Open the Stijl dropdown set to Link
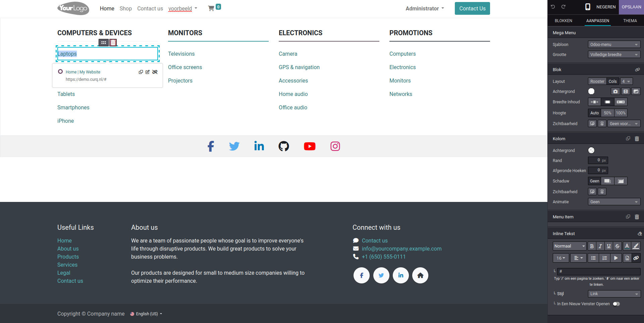This screenshot has width=644, height=323. (x=614, y=293)
